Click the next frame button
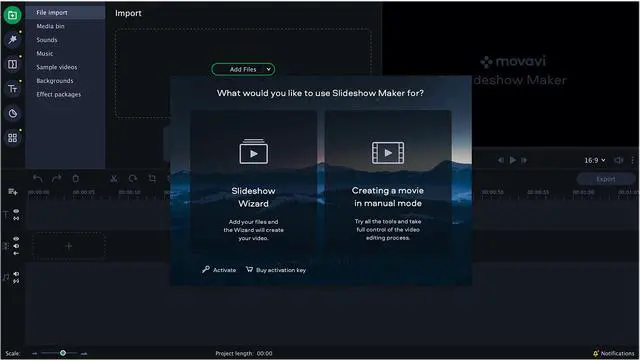 pyautogui.click(x=524, y=160)
